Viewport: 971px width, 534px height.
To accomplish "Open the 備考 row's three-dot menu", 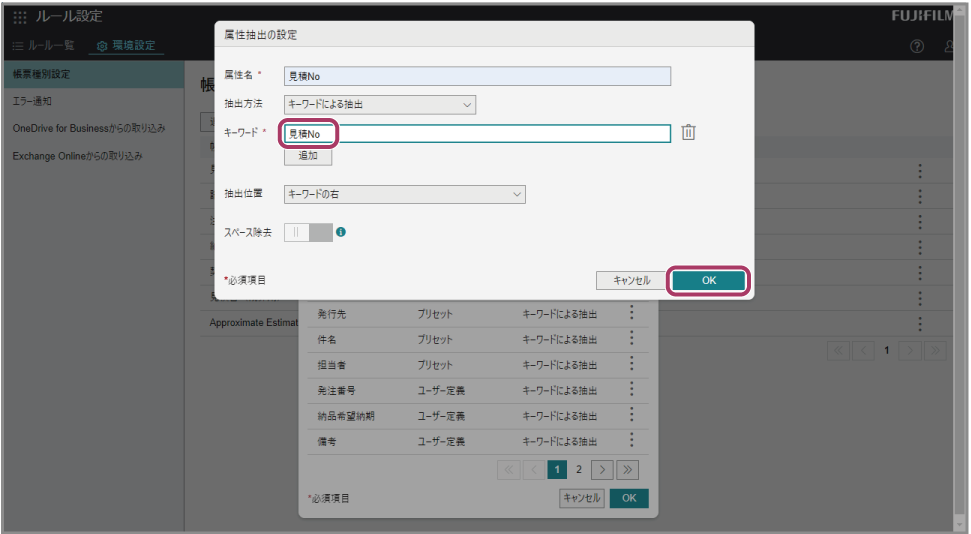I will click(x=632, y=439).
